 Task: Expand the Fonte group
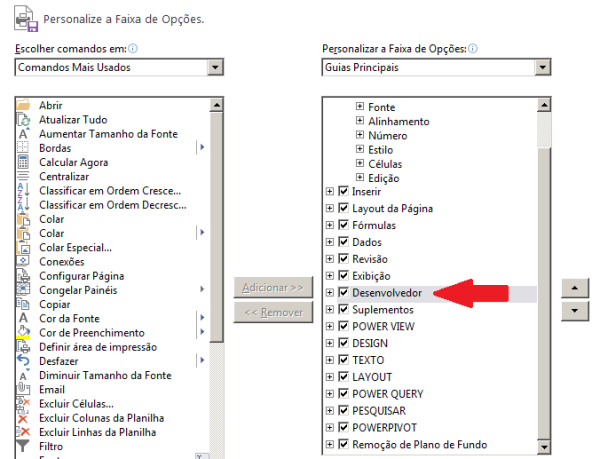coord(360,106)
